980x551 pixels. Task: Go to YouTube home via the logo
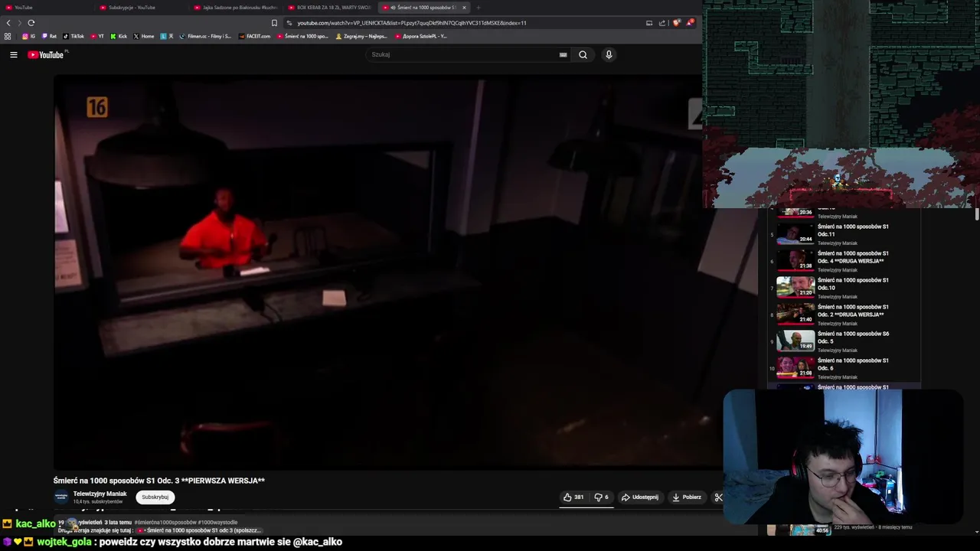46,54
